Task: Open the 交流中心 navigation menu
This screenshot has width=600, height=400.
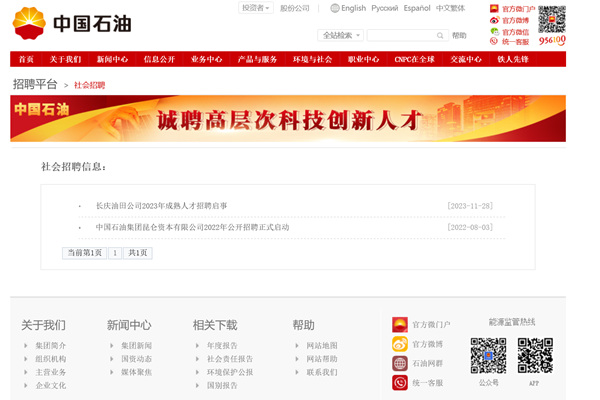Action: [466, 59]
